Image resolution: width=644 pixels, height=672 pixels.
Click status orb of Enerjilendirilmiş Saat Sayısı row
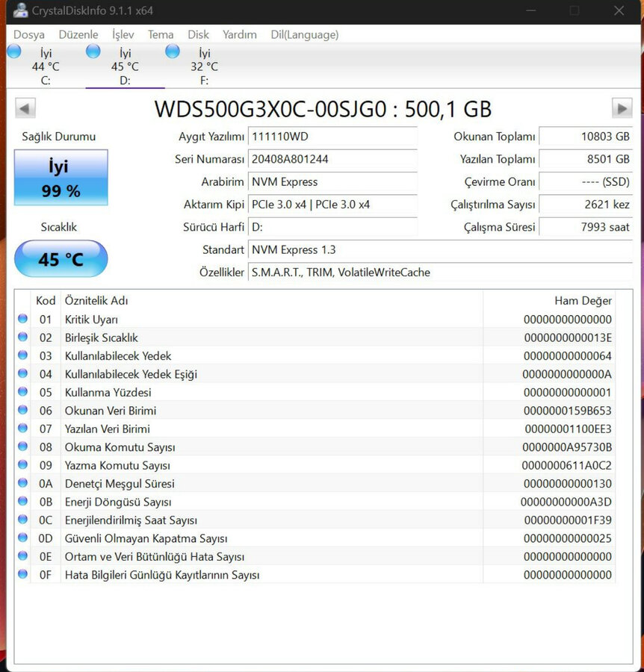point(22,519)
